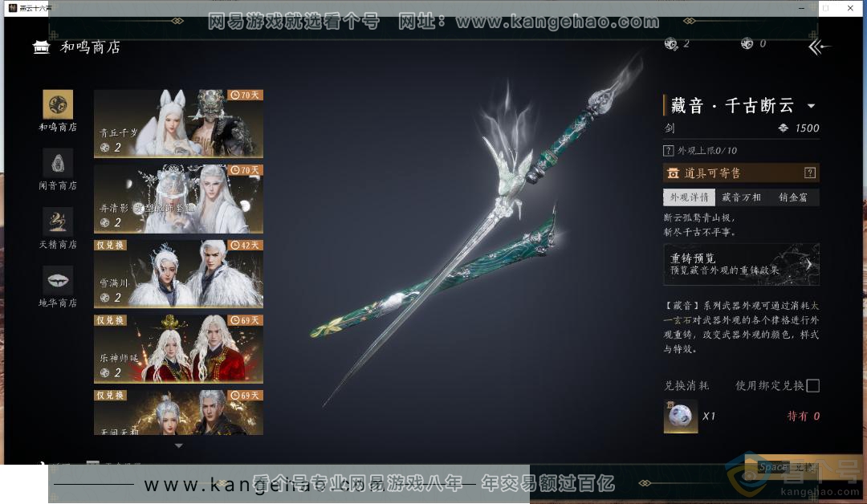Viewport: 867px width, 504px height.
Task: Select the 乐神师延 outfit card
Action: tap(178, 349)
